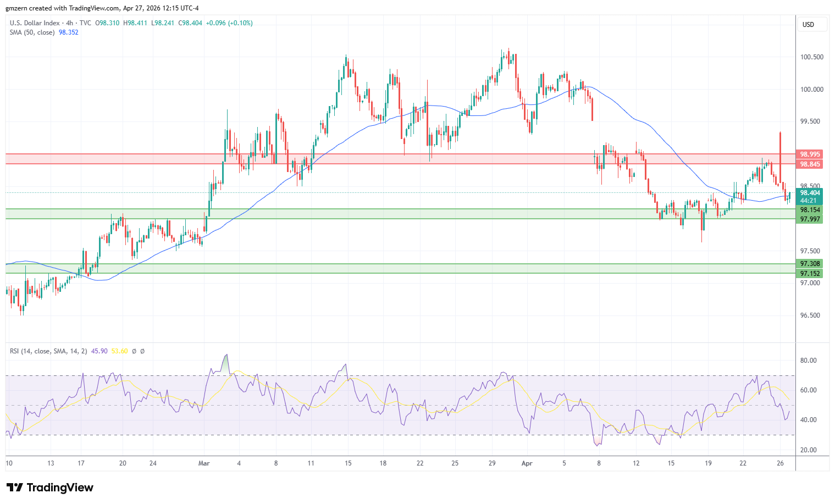
Task: Click the TradingView logo at the bottom
Action: tap(49, 488)
